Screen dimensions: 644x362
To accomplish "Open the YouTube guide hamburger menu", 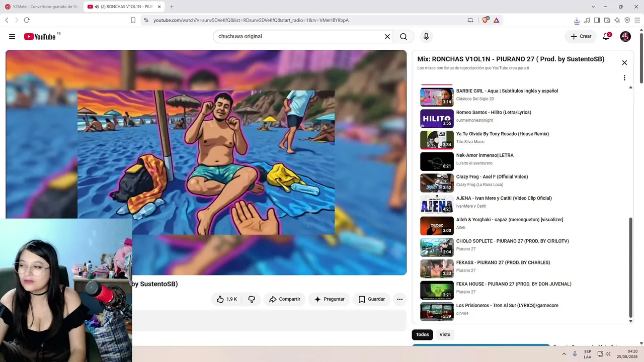I will pyautogui.click(x=12, y=37).
